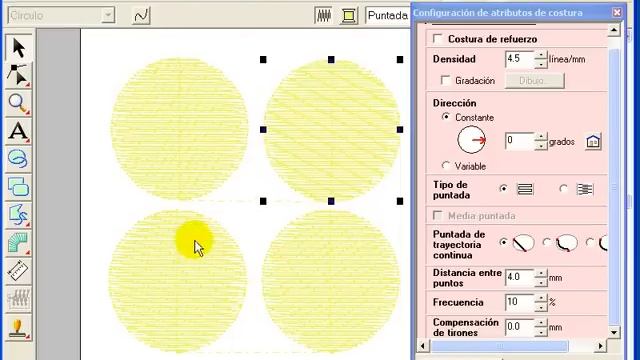
Task: Pick the circle/arc shapes tool
Action: [x=18, y=159]
